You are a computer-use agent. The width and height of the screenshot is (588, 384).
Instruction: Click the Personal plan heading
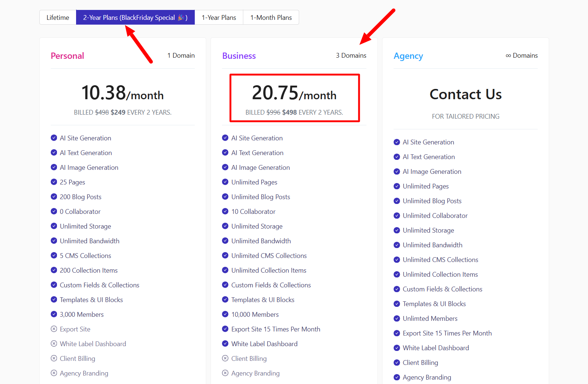[x=67, y=56]
